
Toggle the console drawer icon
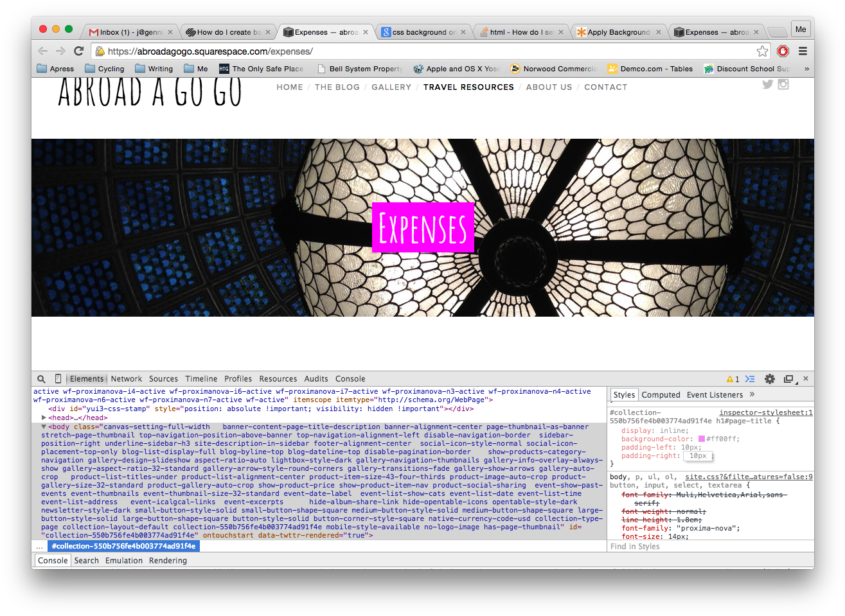pos(750,379)
